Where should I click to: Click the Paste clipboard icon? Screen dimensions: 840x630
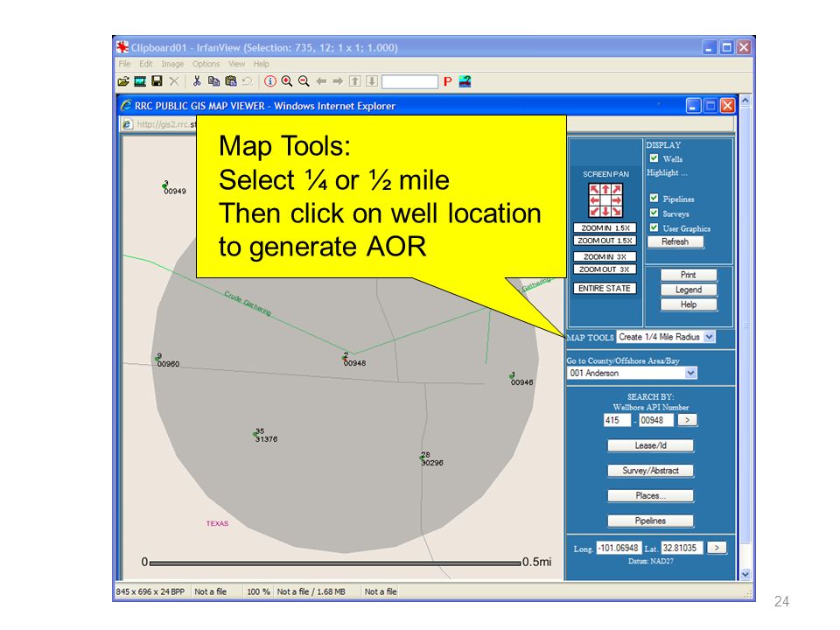(x=231, y=80)
